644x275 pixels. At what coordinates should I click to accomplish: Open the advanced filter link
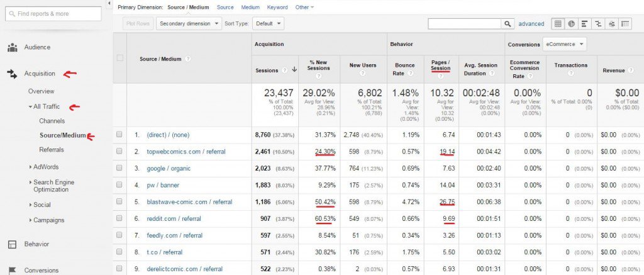531,24
